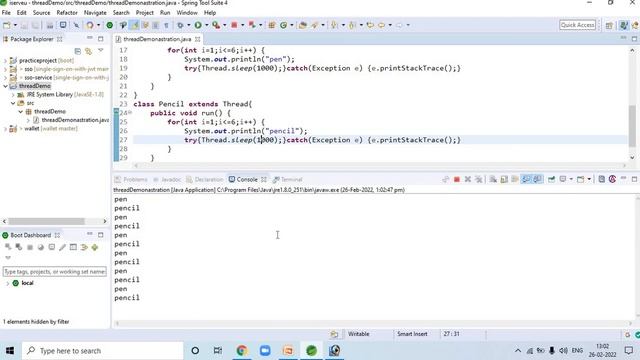Click Pin Console icon
The height and width of the screenshot is (360, 640).
pyautogui.click(x=551, y=180)
